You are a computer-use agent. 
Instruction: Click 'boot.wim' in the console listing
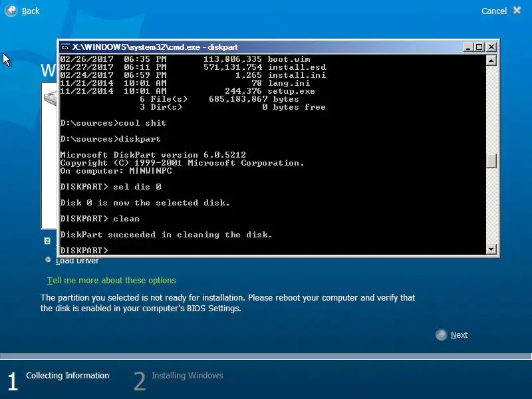pos(289,59)
